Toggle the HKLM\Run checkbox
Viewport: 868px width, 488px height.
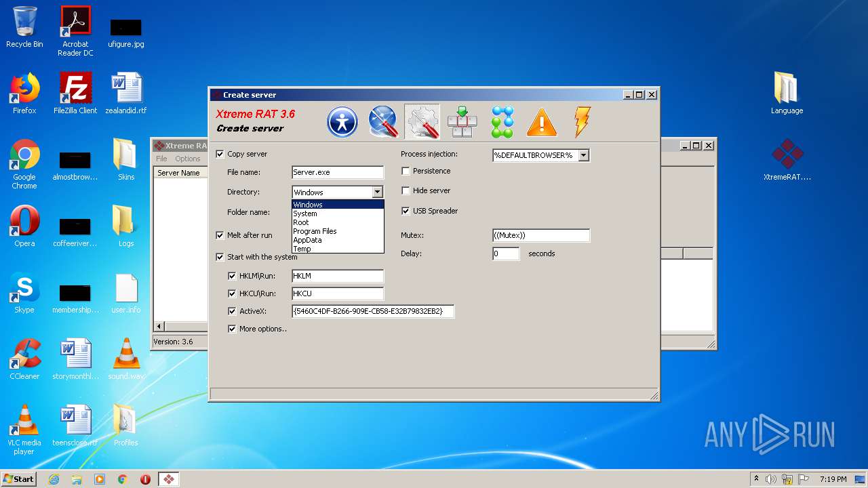tap(233, 276)
